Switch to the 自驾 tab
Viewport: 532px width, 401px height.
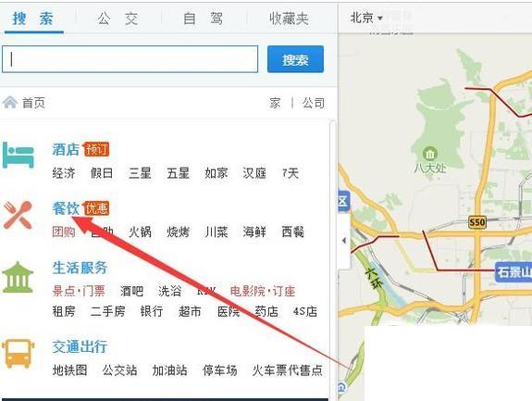click(x=203, y=19)
